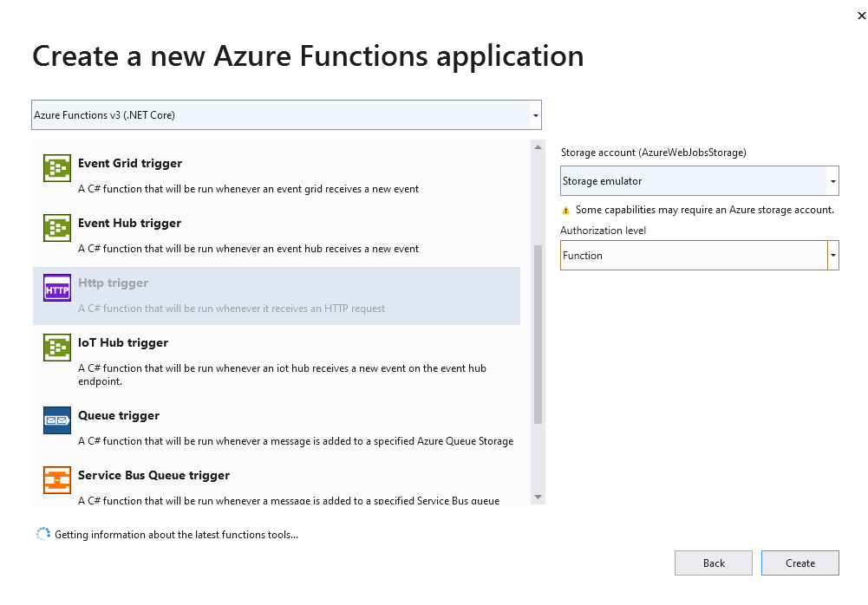Open the Storage account dropdown
Screen dimensions: 868x605
832,180
